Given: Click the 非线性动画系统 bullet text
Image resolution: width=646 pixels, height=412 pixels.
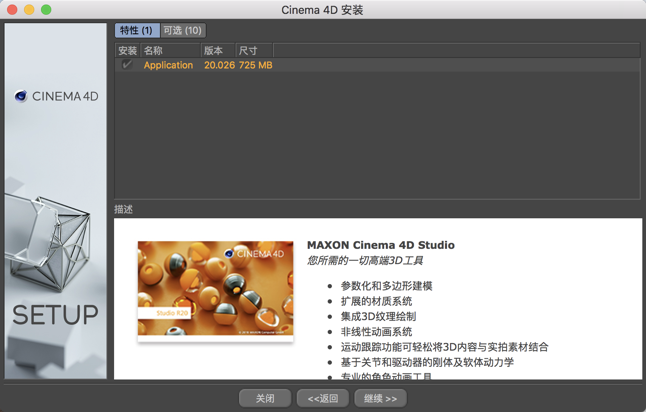Looking at the screenshot, I should coord(376,332).
